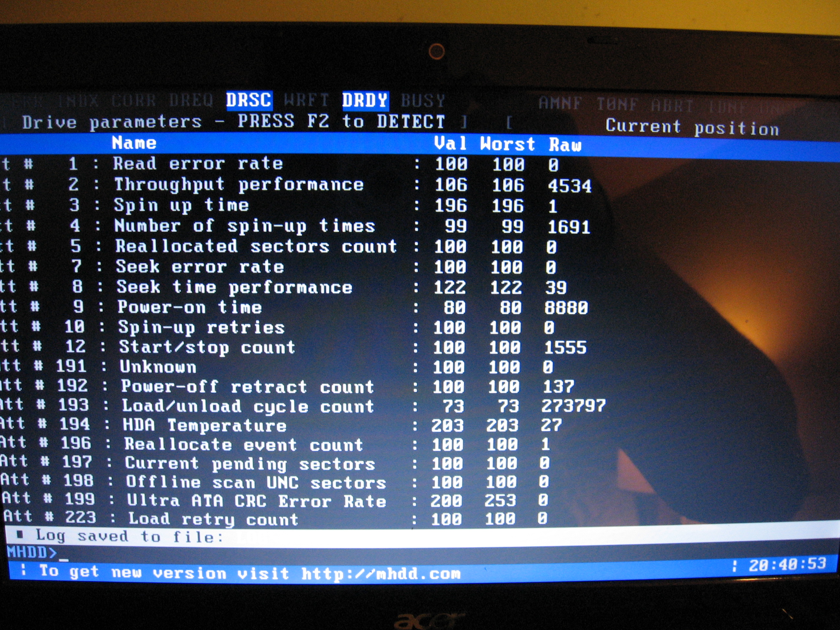Select 'Power-off retract count' attribute name
The width and height of the screenshot is (840, 630).
(248, 387)
